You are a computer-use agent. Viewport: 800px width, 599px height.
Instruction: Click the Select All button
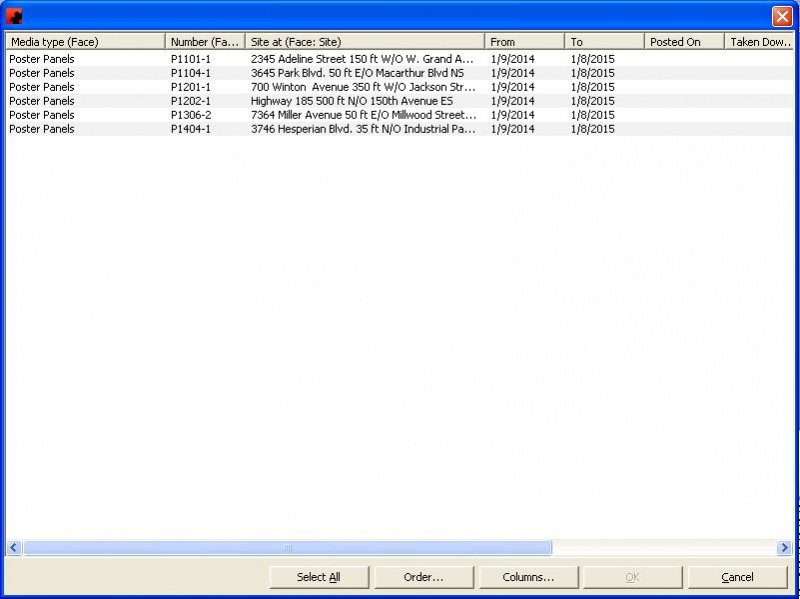click(319, 577)
